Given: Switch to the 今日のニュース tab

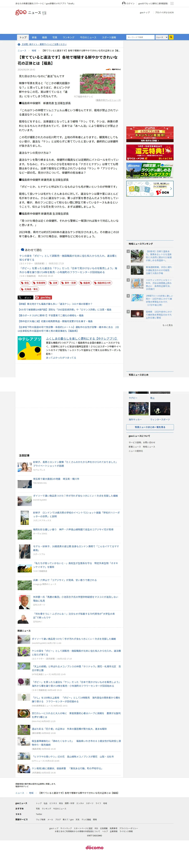Looking at the screenshot, I should tap(88, 37).
